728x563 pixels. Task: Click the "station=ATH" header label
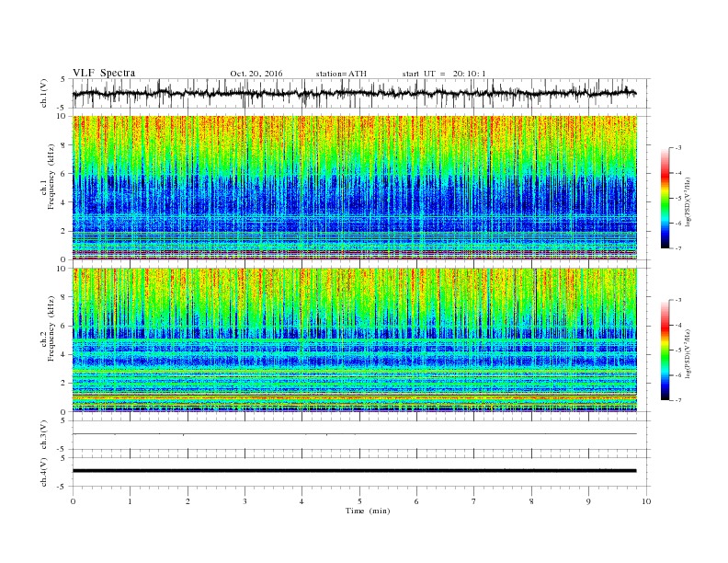click(x=341, y=74)
